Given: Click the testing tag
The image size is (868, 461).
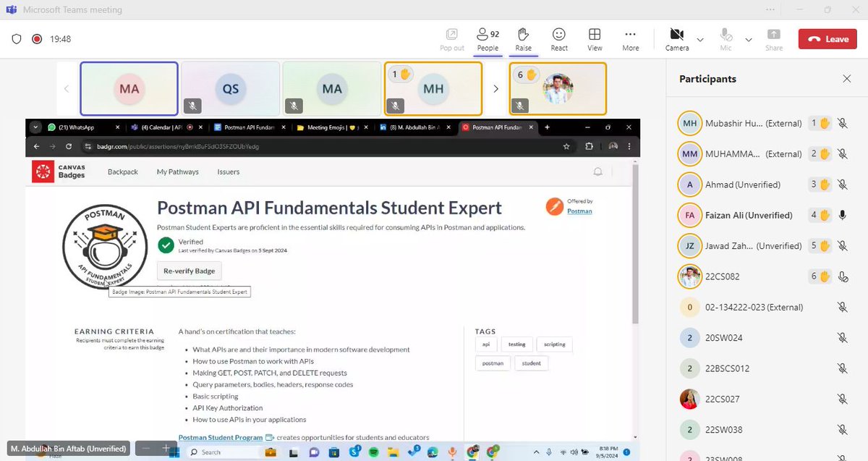Looking at the screenshot, I should [517, 344].
